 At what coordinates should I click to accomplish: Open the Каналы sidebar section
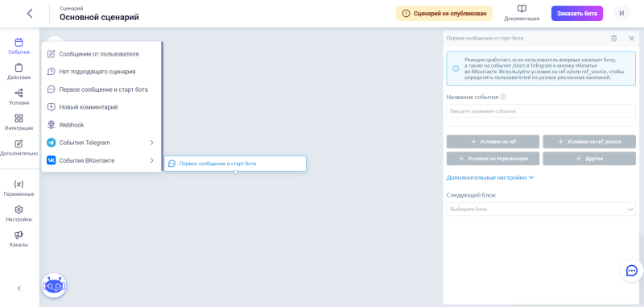(19, 239)
